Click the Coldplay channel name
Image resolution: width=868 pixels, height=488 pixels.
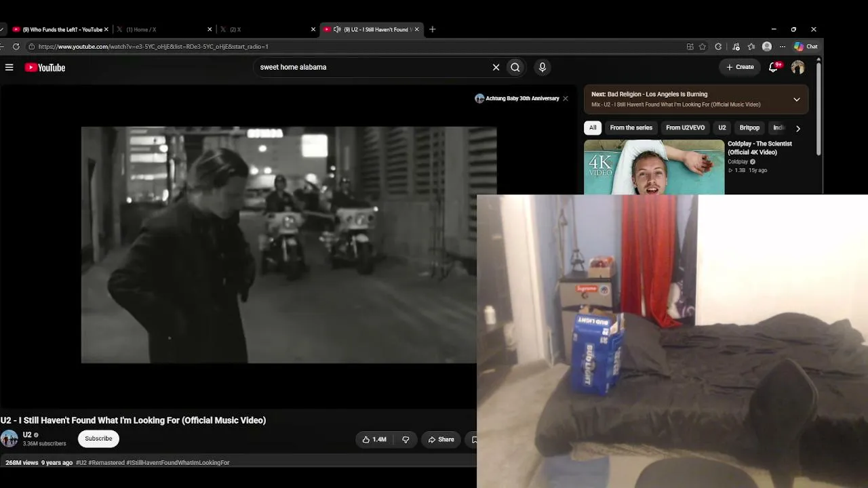738,162
